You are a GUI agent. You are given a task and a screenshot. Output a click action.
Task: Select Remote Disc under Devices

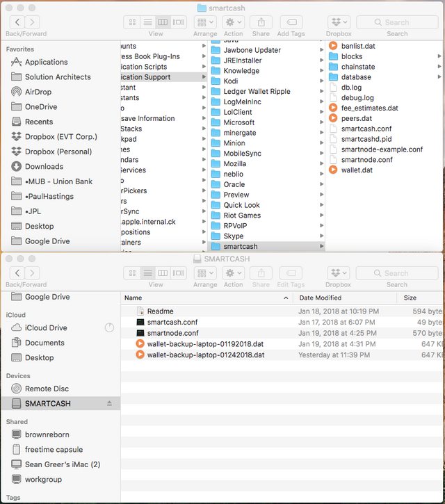pos(47,389)
